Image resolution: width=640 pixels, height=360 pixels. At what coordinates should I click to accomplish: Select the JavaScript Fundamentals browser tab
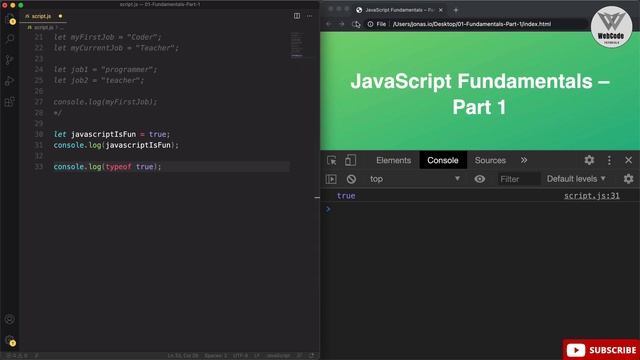point(399,10)
